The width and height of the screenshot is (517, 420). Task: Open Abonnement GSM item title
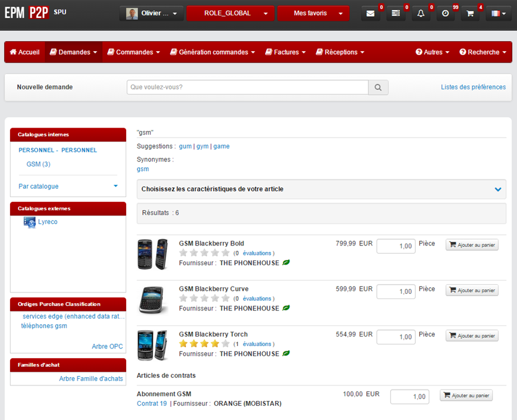(164, 394)
